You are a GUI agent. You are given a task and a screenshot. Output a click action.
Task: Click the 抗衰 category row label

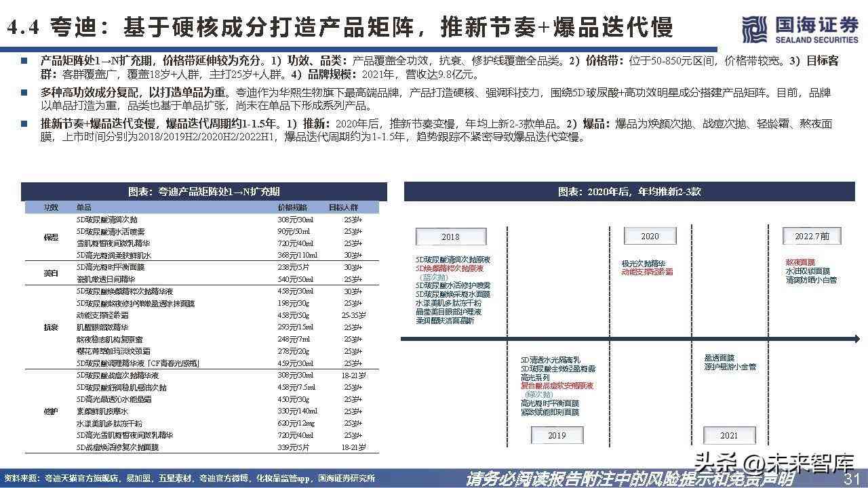pos(51,327)
